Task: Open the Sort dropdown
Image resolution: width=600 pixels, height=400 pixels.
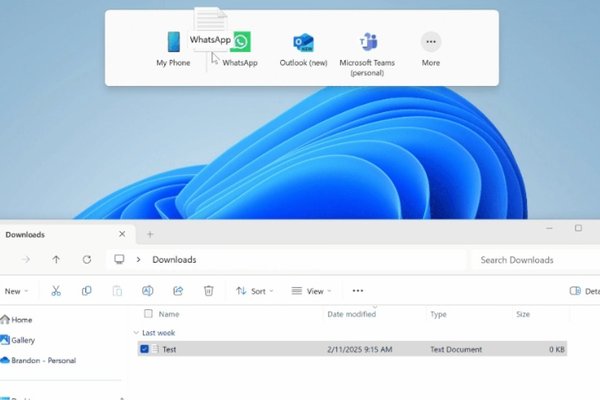Action: tap(254, 291)
